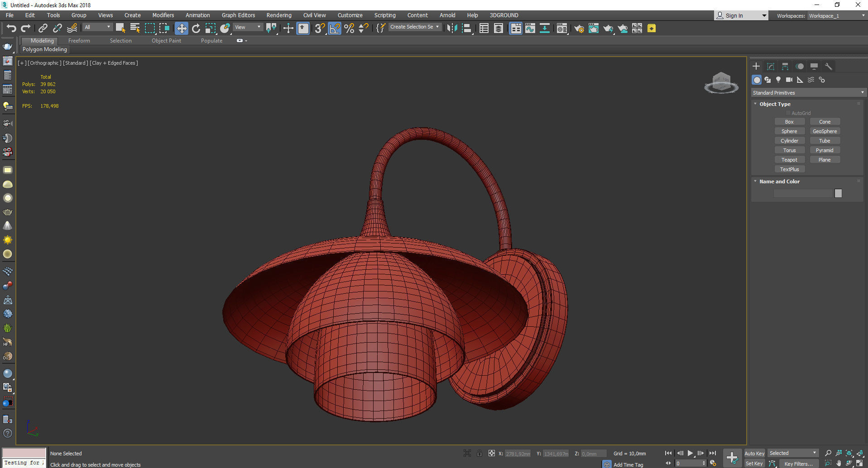
Task: Open the Workspaces dropdown
Action: point(837,16)
